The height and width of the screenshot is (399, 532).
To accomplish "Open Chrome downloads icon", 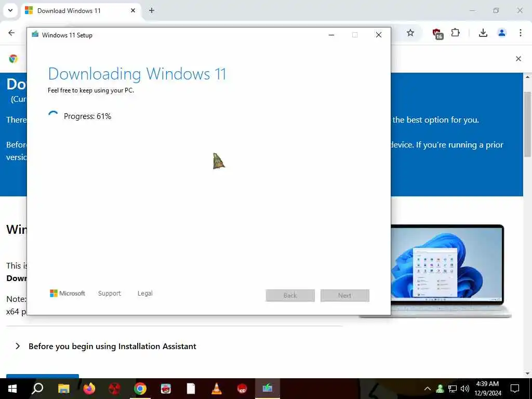I will tap(483, 33).
